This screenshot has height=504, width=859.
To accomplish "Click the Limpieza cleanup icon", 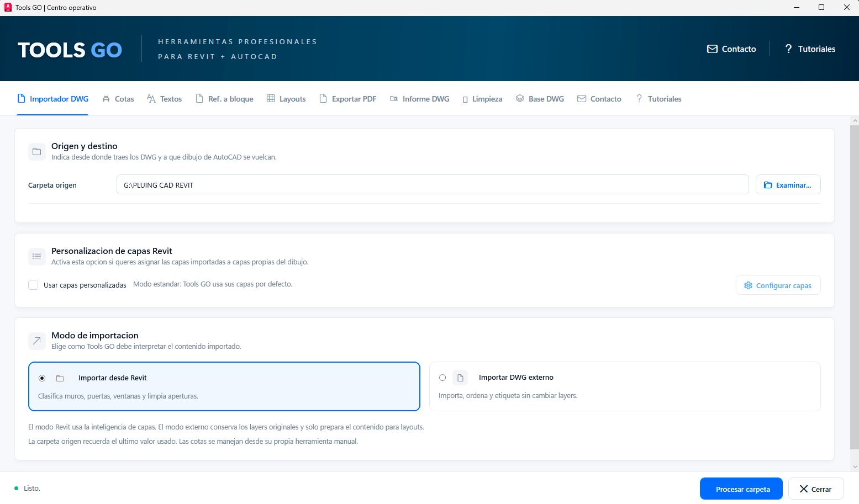I will click(x=465, y=99).
